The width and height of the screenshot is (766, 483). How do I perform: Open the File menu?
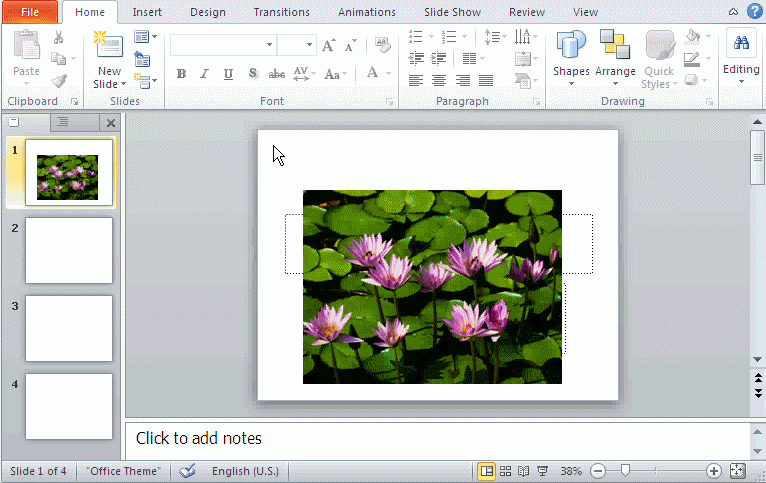30,12
